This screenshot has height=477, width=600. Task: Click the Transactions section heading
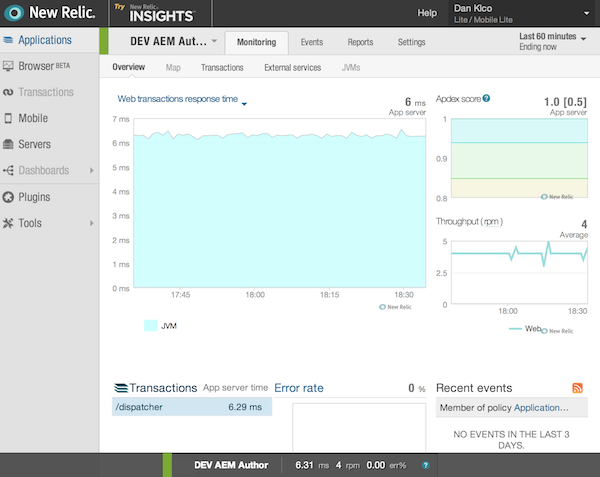(163, 388)
